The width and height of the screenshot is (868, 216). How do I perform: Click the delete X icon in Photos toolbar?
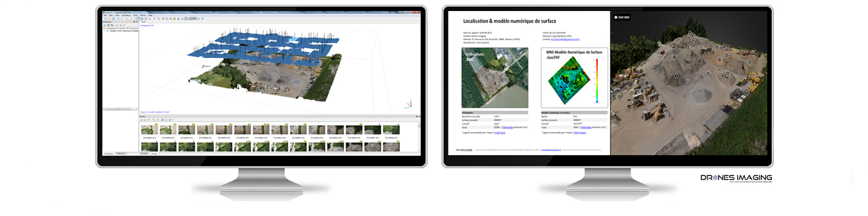[149, 120]
